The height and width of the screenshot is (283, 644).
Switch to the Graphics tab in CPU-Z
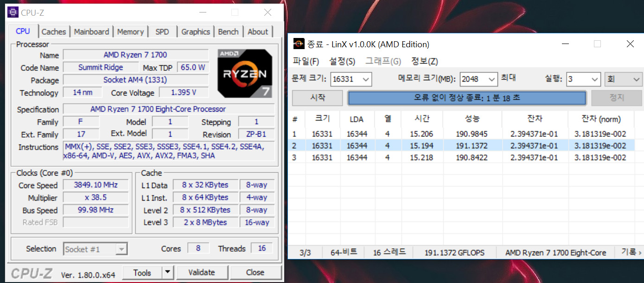pyautogui.click(x=196, y=31)
